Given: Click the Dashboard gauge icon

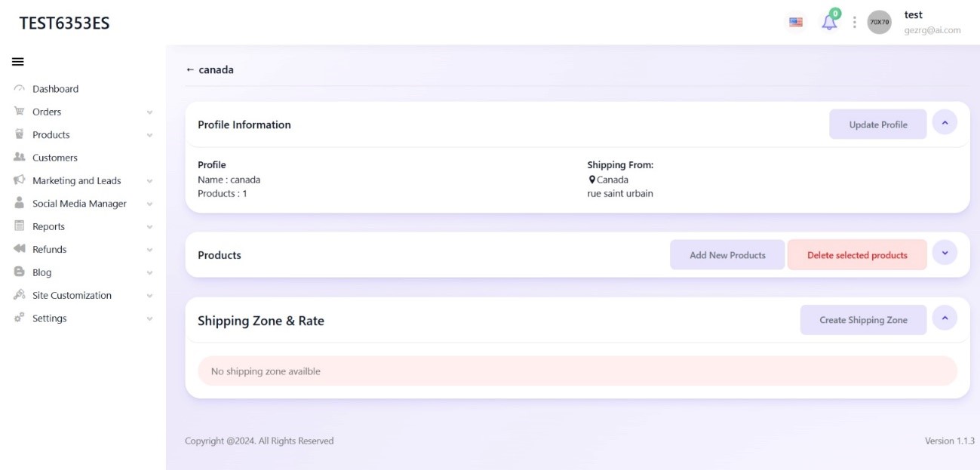Looking at the screenshot, I should [x=20, y=89].
